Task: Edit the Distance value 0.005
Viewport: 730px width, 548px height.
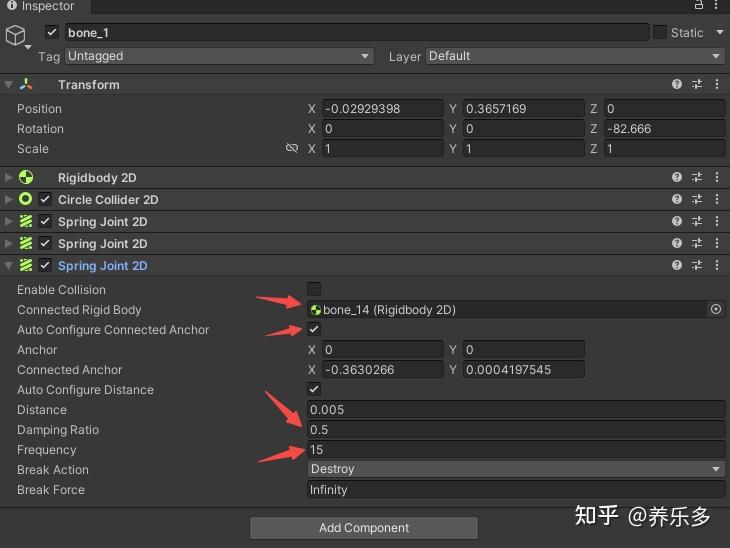Action: [x=516, y=410]
